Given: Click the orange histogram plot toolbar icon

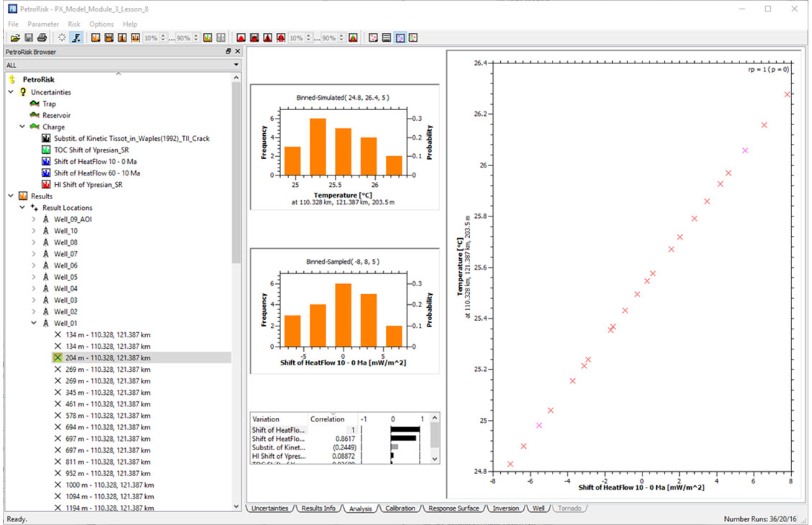Looking at the screenshot, I should click(x=97, y=37).
